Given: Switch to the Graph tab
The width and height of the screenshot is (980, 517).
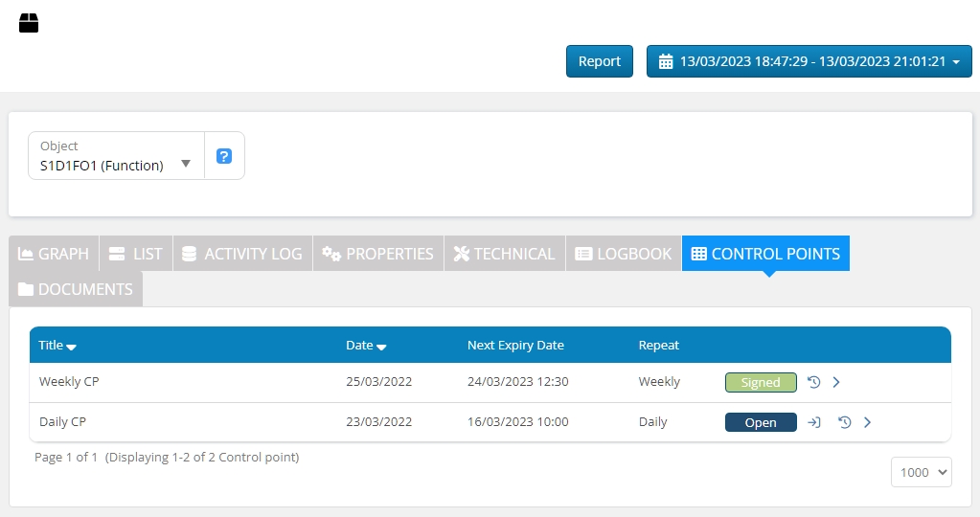Looking at the screenshot, I should 54,254.
